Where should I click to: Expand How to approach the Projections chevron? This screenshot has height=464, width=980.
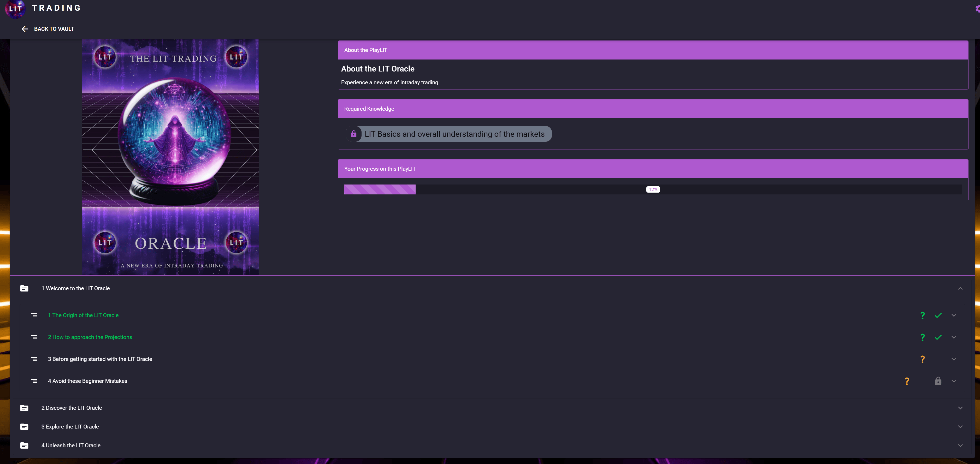(x=954, y=337)
